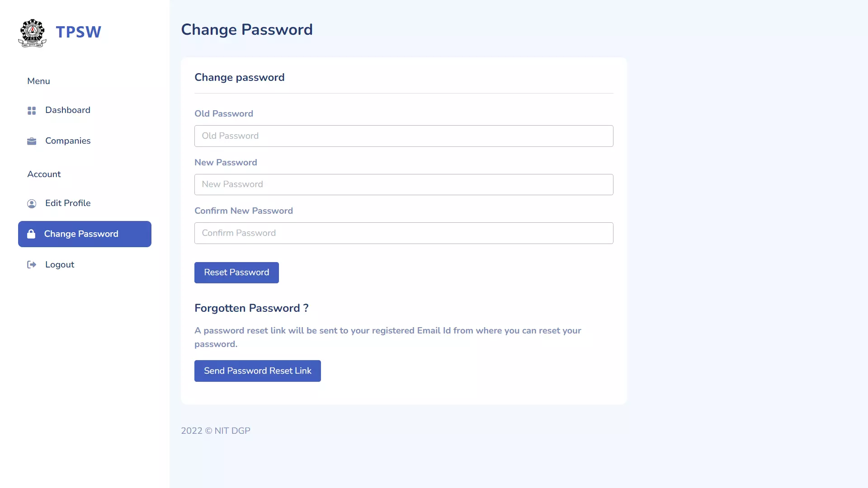
Task: Expand the Account section
Action: coord(43,174)
